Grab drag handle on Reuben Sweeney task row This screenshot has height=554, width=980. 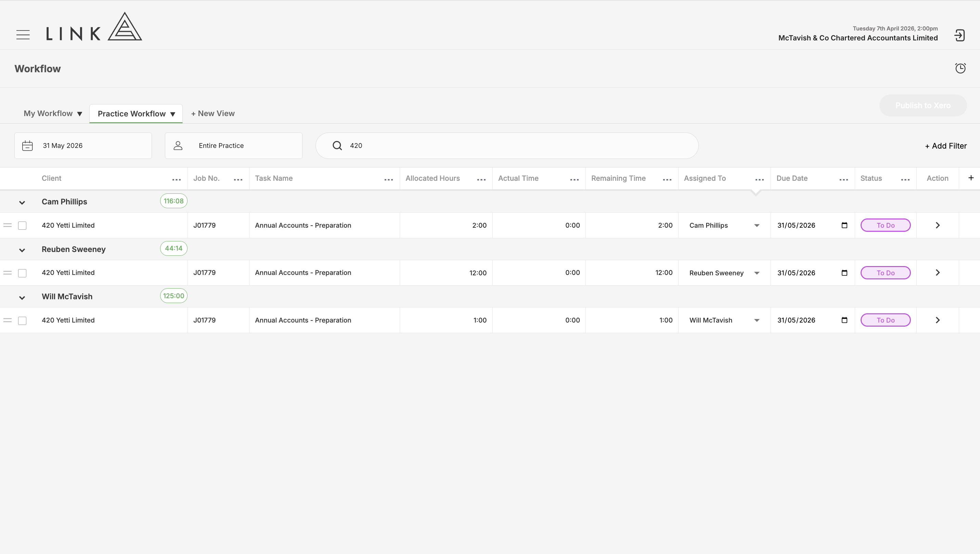point(8,273)
